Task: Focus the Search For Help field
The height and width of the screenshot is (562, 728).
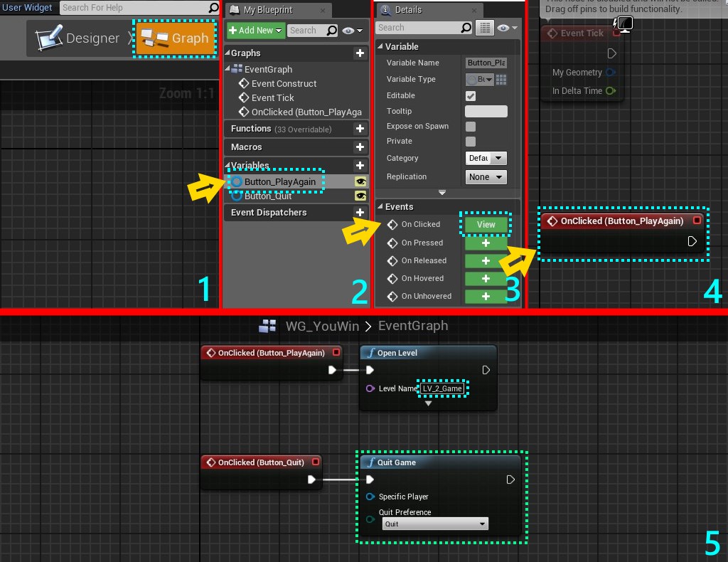Action: click(134, 7)
